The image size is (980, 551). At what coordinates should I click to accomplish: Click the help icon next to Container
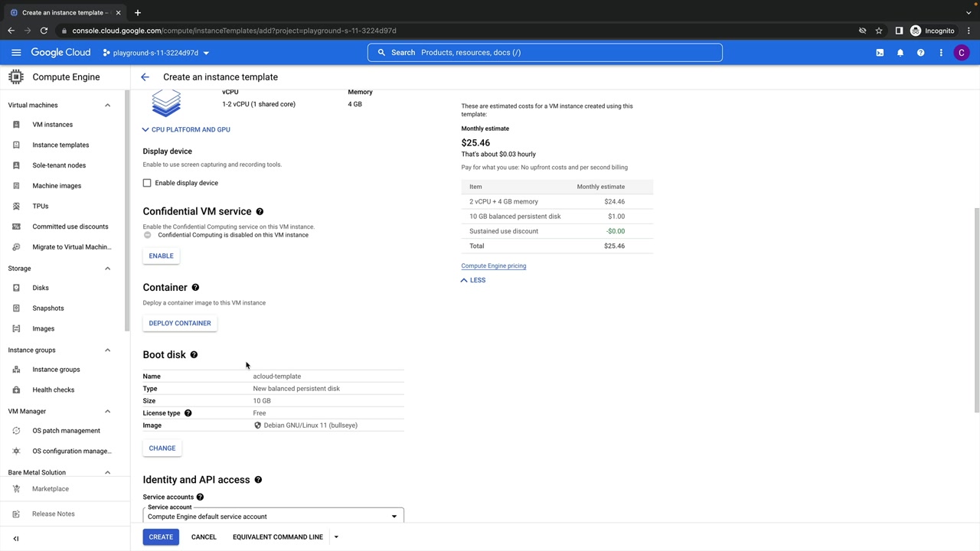195,288
